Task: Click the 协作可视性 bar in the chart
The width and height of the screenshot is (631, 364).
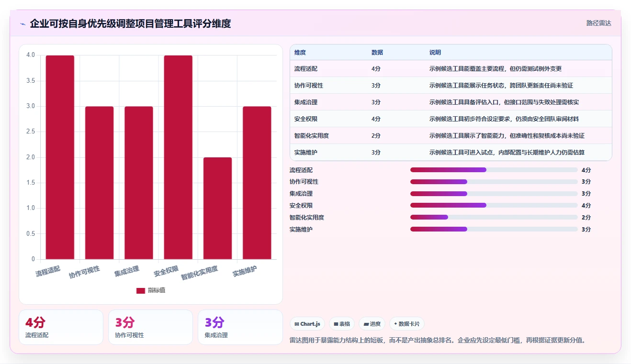Action: pyautogui.click(x=100, y=183)
